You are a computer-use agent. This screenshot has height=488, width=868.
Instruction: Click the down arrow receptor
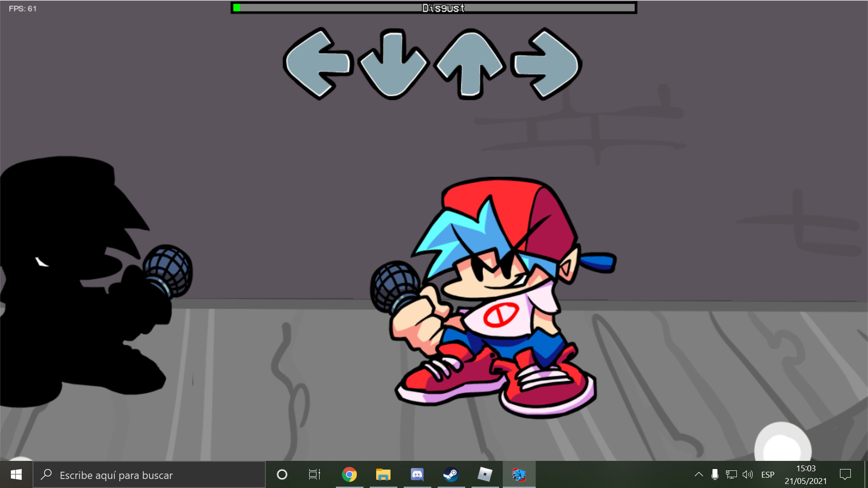pos(392,64)
